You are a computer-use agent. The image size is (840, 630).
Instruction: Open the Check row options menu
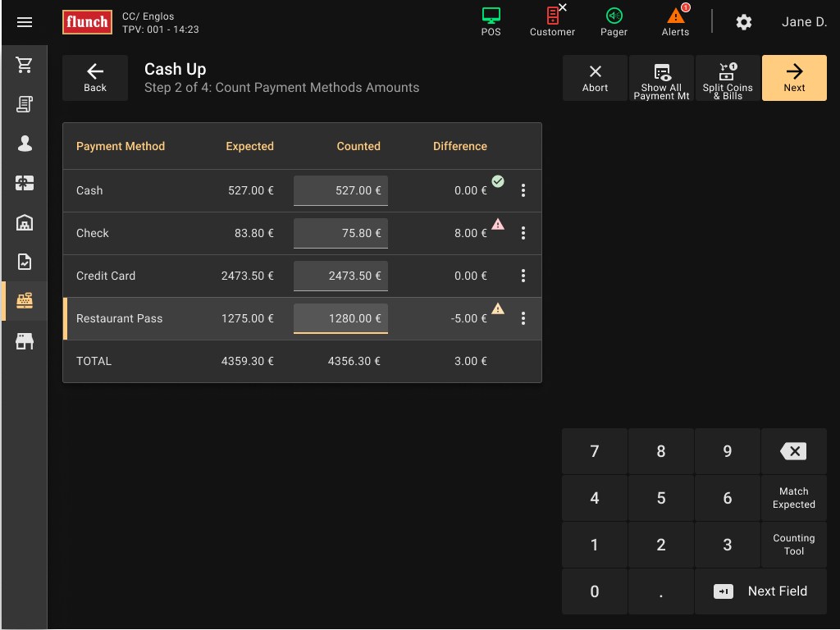click(x=523, y=233)
